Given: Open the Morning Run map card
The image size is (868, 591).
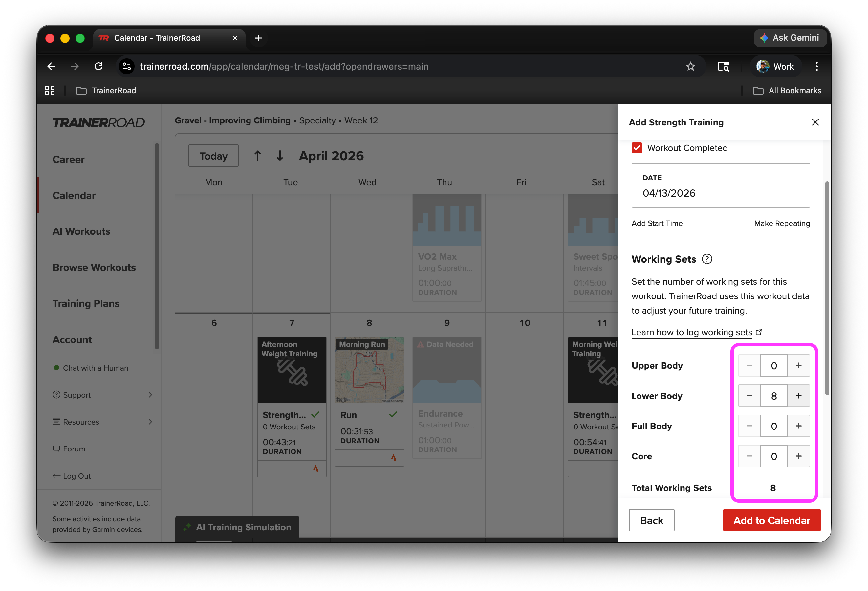Looking at the screenshot, I should click(369, 402).
